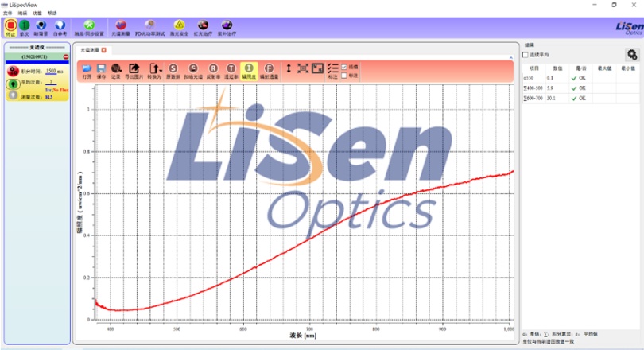Open the Edit (编辑) menu
The height and width of the screenshot is (350, 644).
[x=22, y=14]
